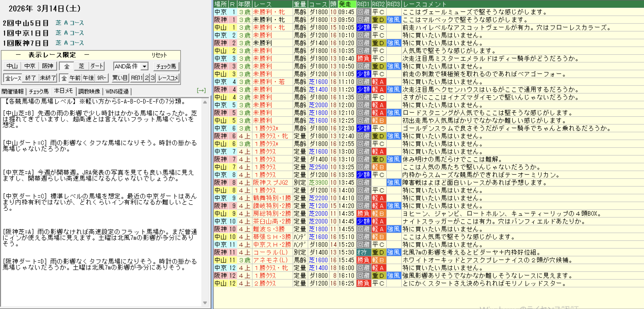
Task: Click the チェック馬 filter button
Action: [x=166, y=66]
